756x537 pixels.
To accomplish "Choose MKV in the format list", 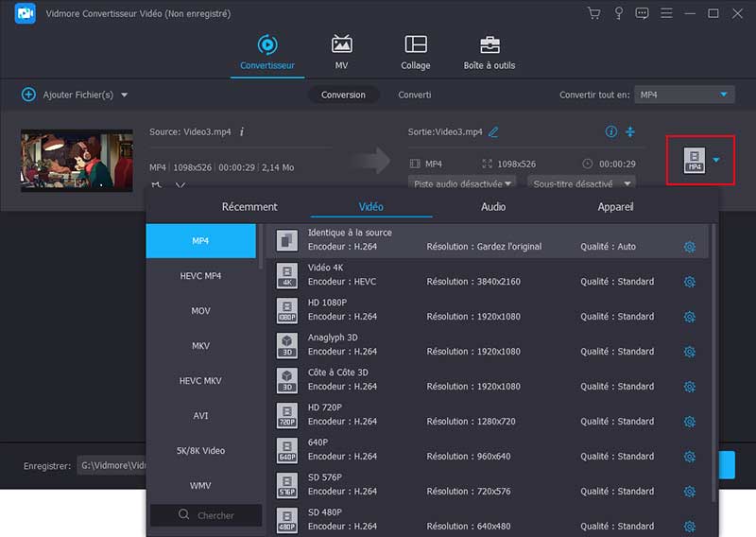I will pyautogui.click(x=200, y=346).
